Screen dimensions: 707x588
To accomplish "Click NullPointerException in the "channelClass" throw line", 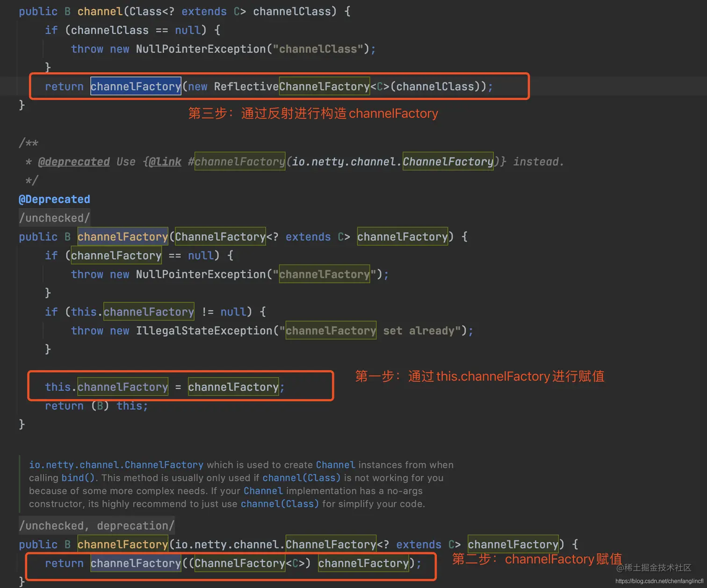I will [x=201, y=49].
